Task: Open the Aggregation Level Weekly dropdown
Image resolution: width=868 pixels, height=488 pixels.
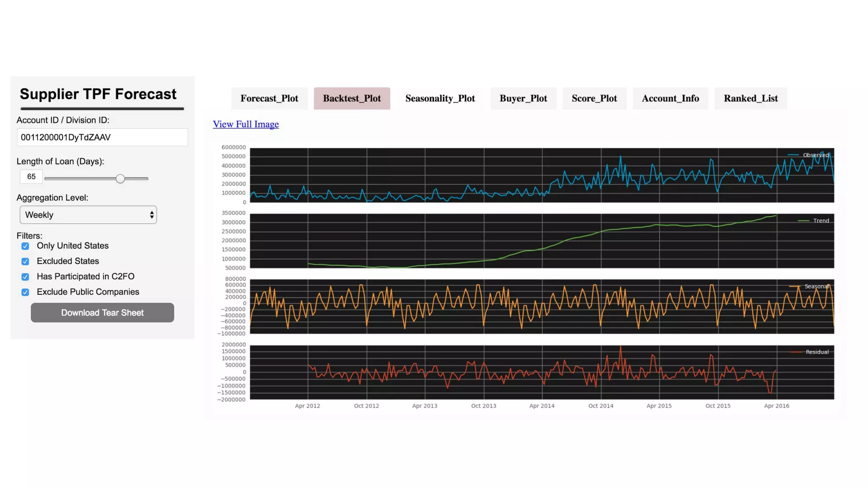Action: 88,215
